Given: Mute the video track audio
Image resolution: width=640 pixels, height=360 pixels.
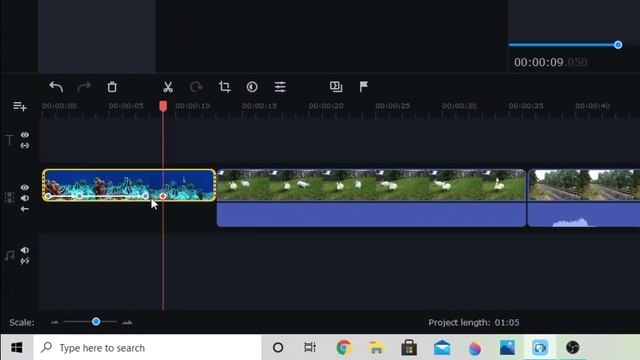Looking at the screenshot, I should 25,198.
